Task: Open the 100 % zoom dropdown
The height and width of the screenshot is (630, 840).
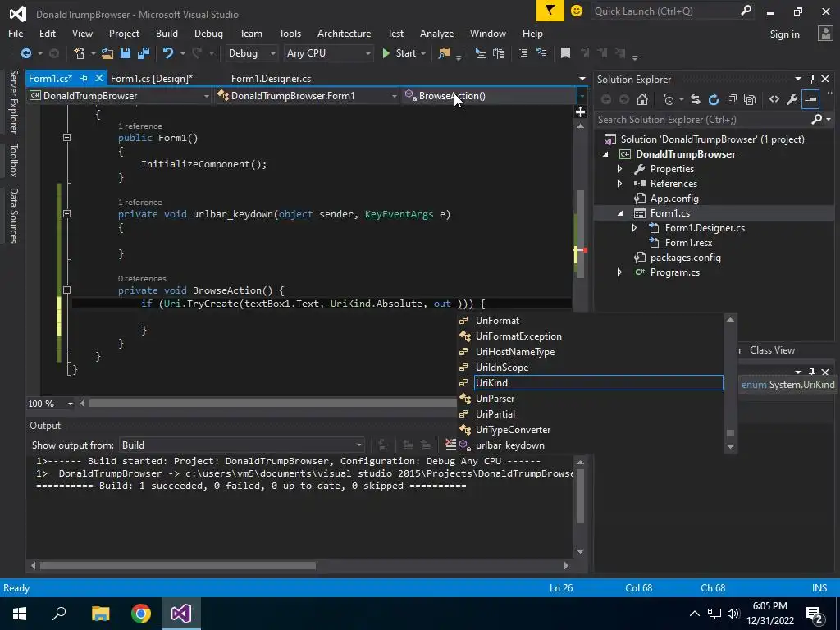Action: pyautogui.click(x=71, y=404)
